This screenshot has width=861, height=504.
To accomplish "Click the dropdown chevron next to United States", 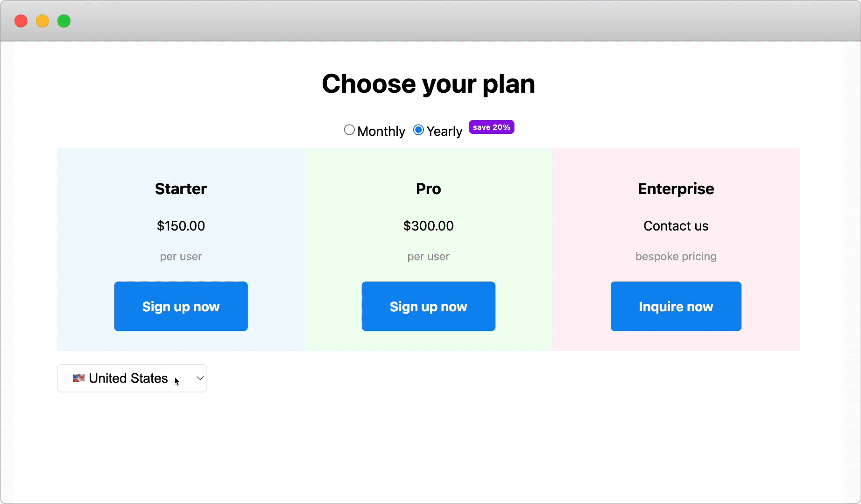I will click(200, 378).
